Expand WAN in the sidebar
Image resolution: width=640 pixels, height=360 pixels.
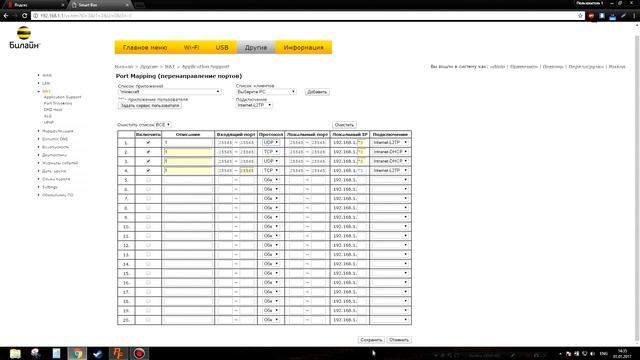(47, 75)
